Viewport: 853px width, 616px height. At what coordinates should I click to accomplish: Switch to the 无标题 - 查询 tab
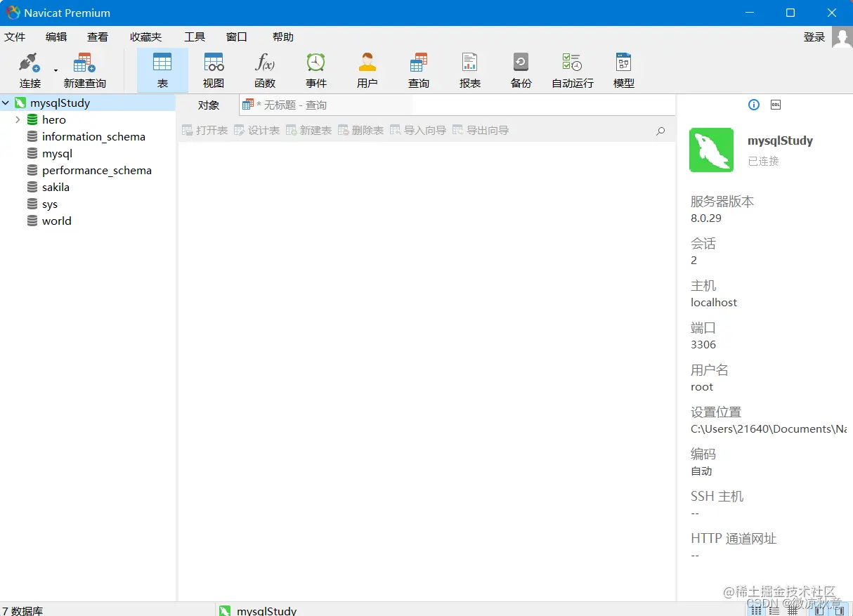325,105
